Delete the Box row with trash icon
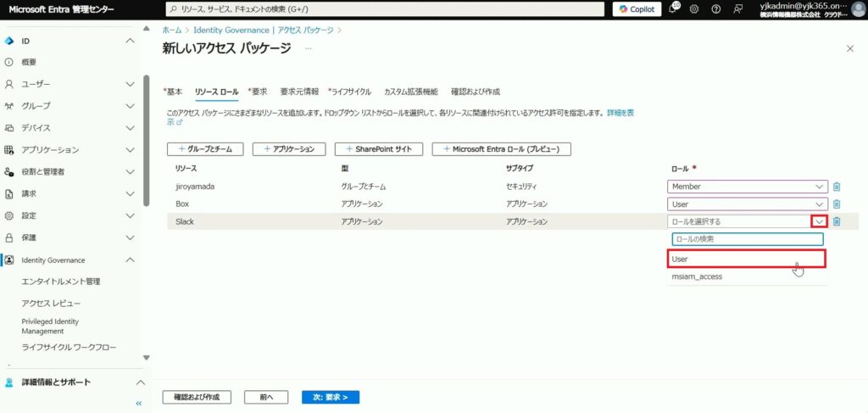Image resolution: width=868 pixels, height=413 pixels. [x=837, y=204]
